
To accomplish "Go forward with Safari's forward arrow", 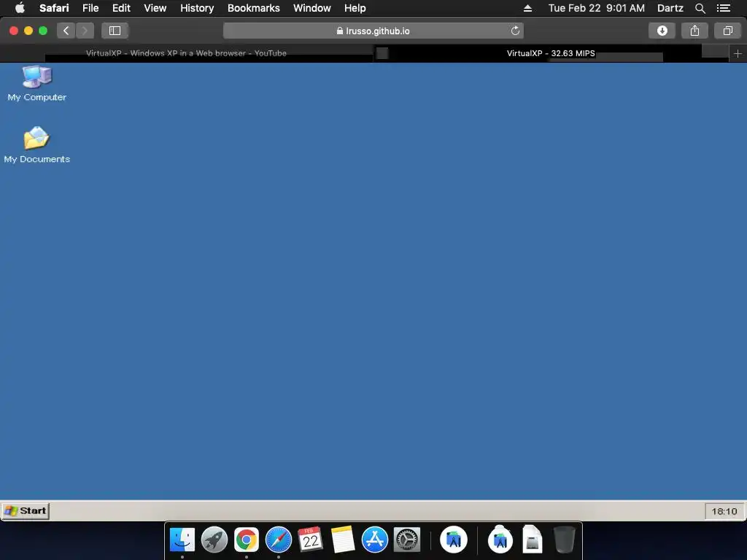I will pos(85,31).
